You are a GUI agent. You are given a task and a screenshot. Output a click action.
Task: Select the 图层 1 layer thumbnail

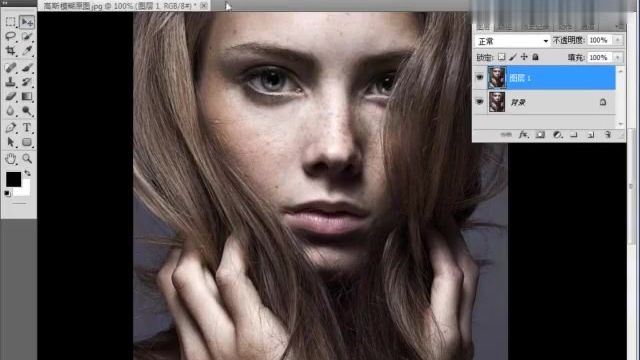tap(497, 77)
